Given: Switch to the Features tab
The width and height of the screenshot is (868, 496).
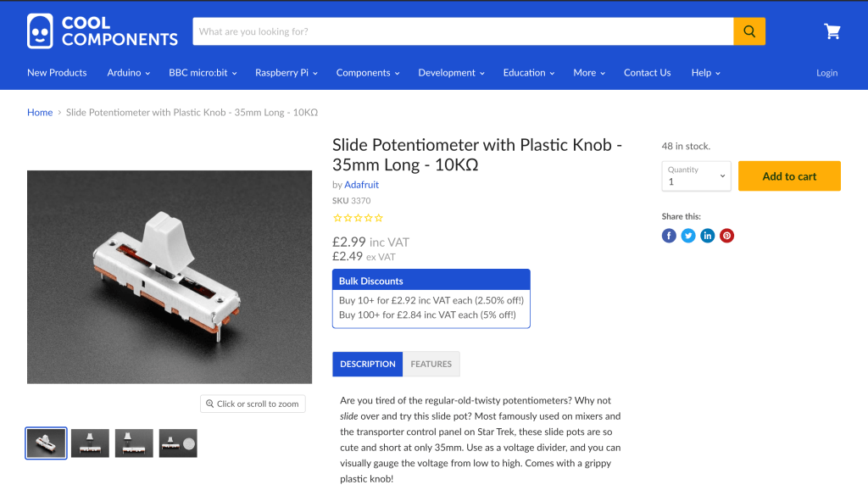Looking at the screenshot, I should [x=431, y=364].
